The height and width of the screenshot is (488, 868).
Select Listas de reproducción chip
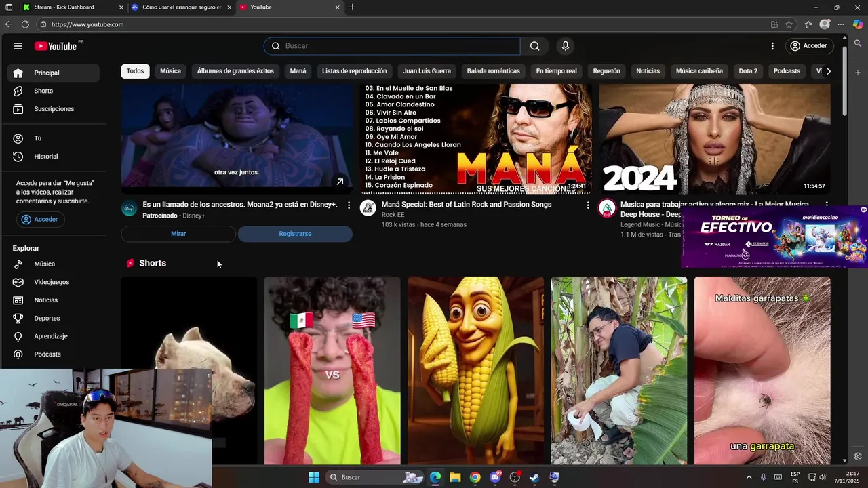point(354,71)
